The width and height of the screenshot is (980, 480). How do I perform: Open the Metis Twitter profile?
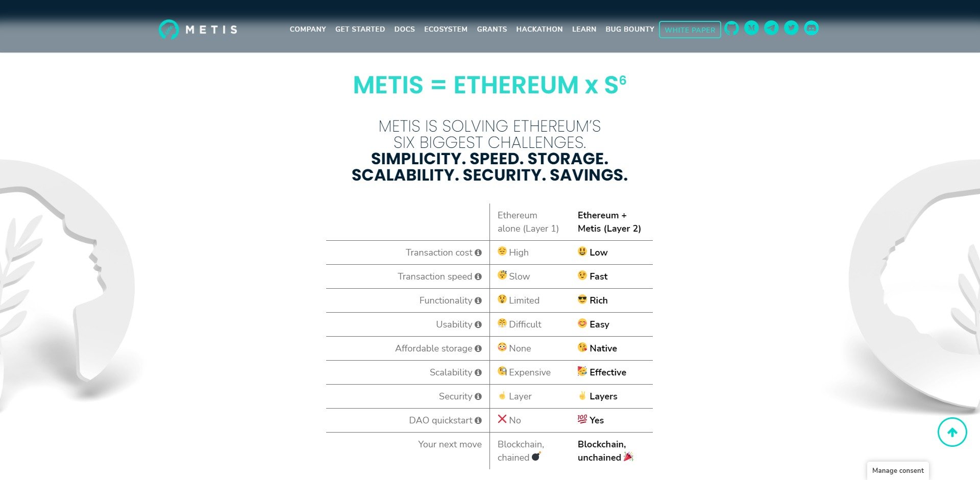click(x=791, y=28)
